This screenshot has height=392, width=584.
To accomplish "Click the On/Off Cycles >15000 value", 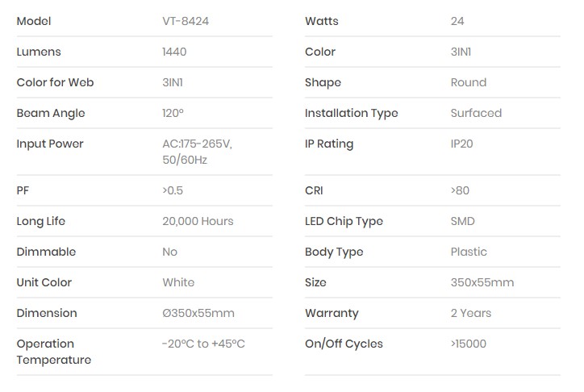I will point(469,344).
